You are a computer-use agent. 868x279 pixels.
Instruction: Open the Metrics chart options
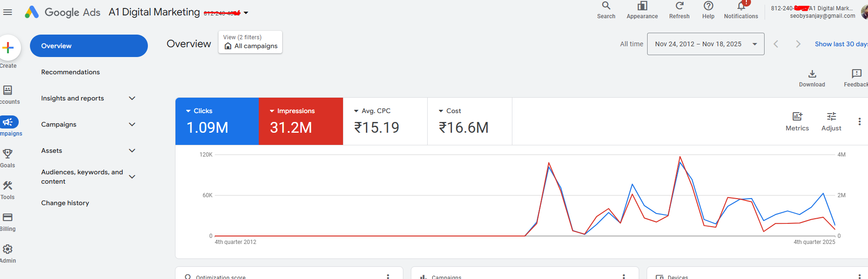pyautogui.click(x=797, y=117)
